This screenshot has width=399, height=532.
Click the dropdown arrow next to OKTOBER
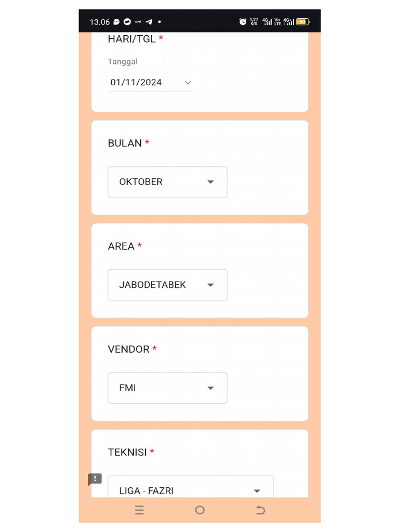(x=210, y=182)
